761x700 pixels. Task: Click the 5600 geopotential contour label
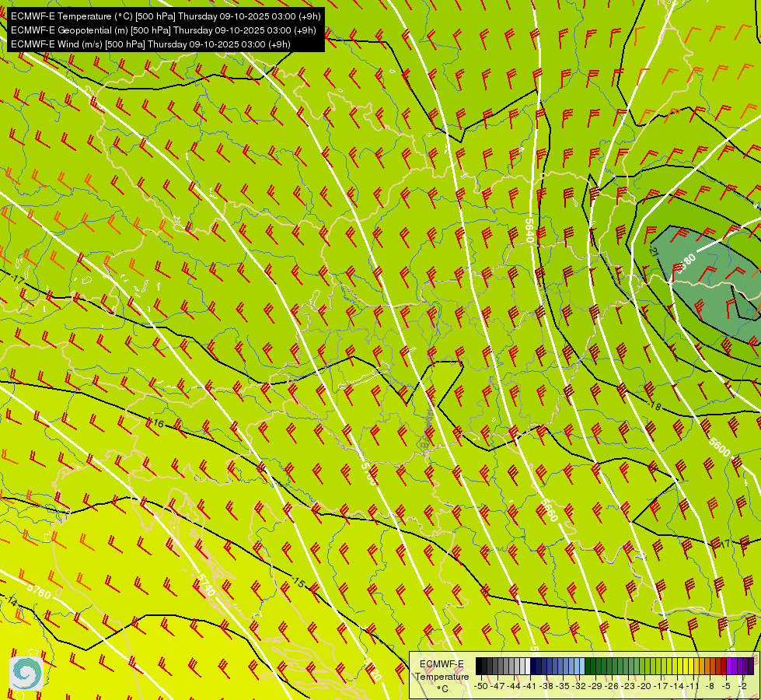719,447
